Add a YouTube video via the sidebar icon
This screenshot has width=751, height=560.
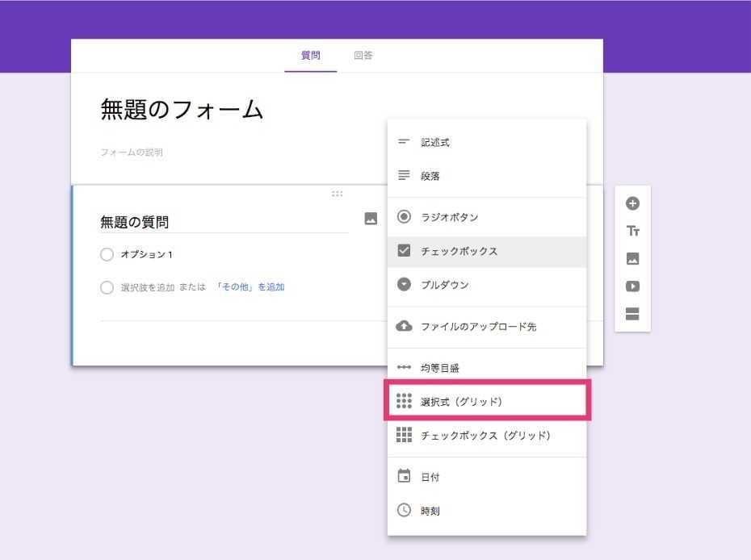coord(633,286)
